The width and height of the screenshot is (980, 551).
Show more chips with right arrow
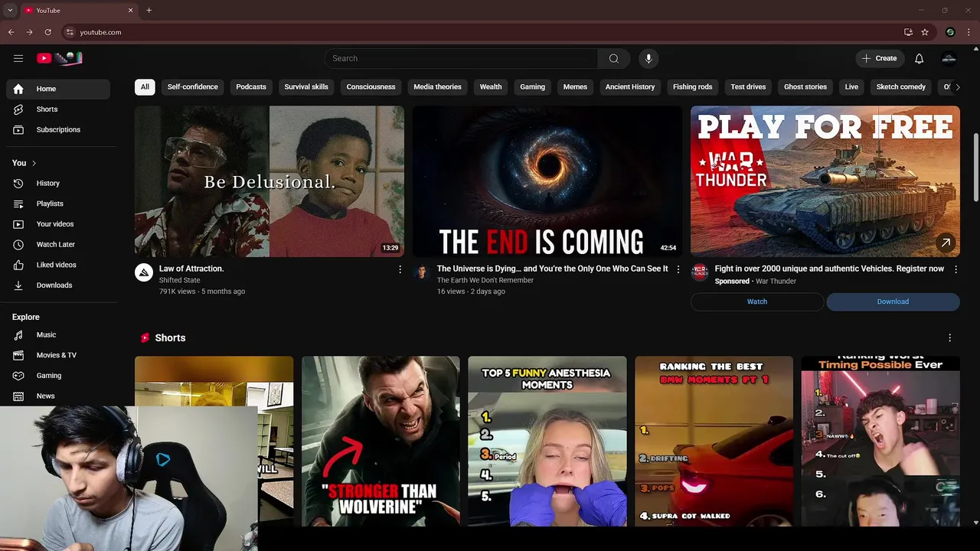[957, 87]
